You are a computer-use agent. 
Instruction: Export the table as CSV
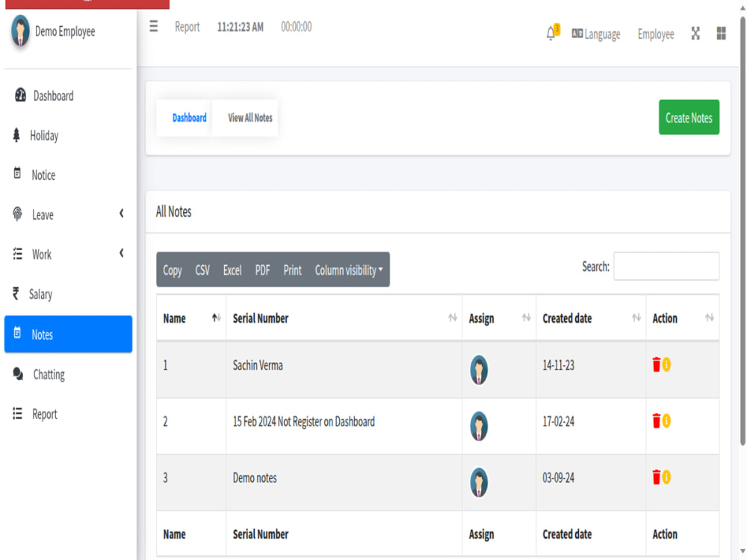coord(202,270)
